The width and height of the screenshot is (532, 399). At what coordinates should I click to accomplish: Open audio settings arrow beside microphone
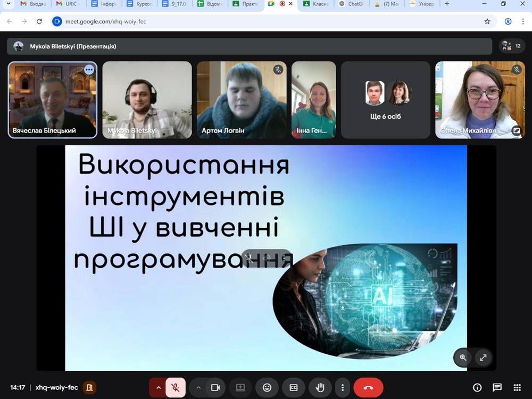click(x=158, y=388)
